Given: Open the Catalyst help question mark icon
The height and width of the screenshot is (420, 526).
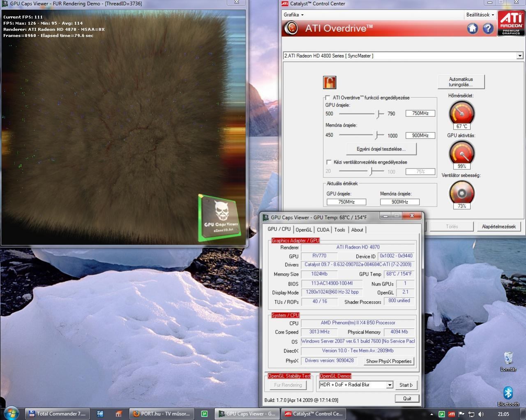Looking at the screenshot, I should [x=488, y=28].
